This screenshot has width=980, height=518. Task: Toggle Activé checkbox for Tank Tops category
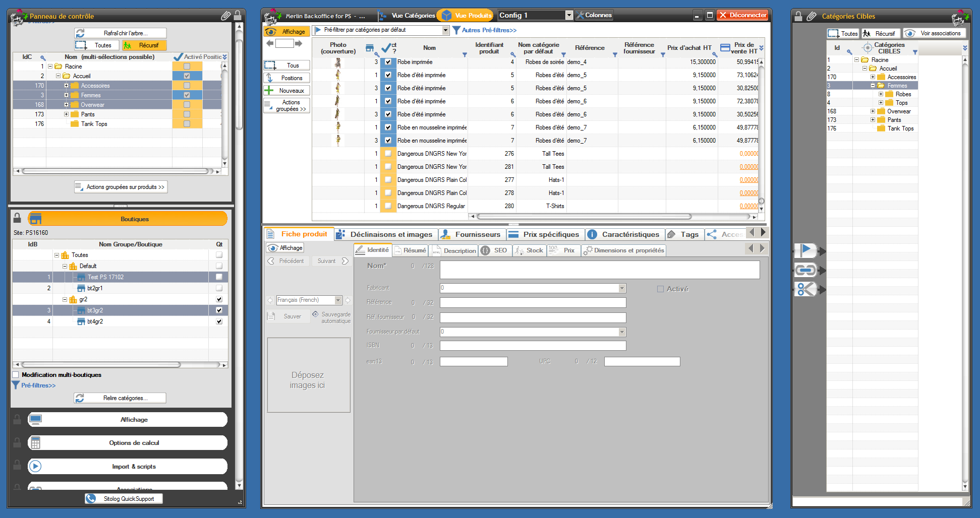click(187, 123)
